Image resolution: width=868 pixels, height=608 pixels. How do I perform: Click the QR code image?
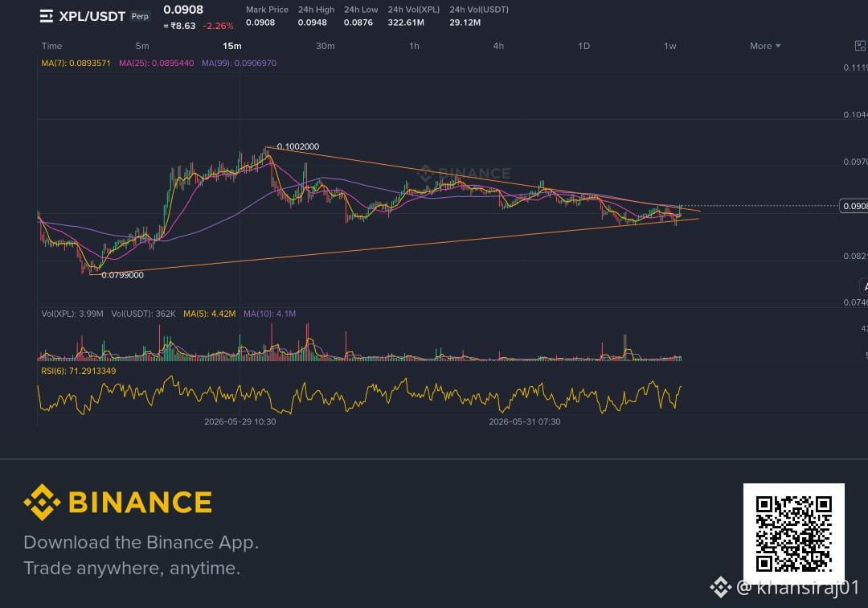point(794,534)
